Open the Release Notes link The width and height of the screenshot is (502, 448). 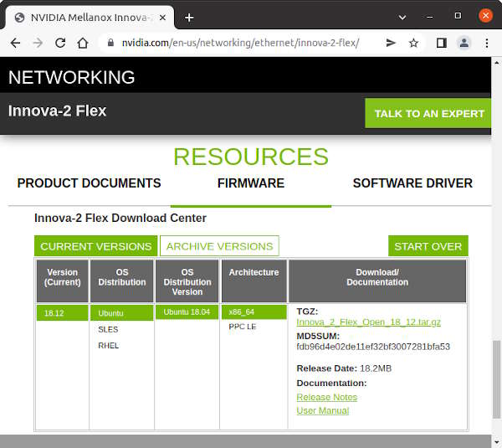pyautogui.click(x=326, y=397)
